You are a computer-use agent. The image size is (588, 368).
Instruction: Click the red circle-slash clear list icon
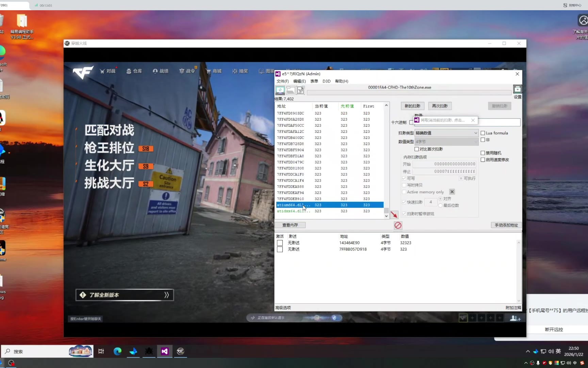click(398, 225)
